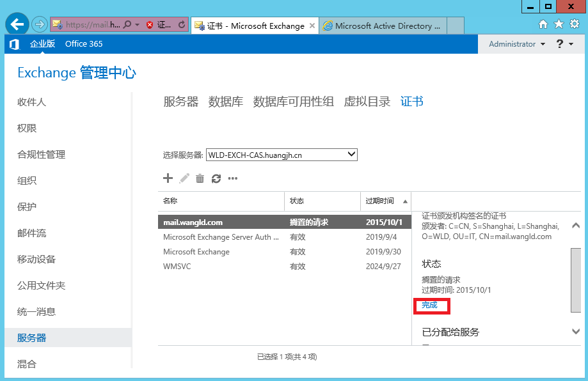Open the browser tools gear icon

(575, 24)
